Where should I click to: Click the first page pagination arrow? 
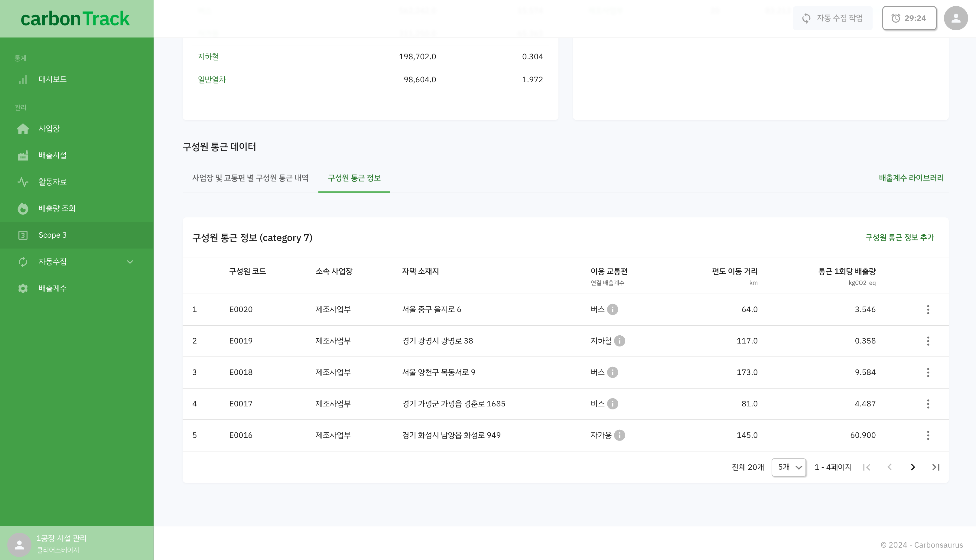point(867,467)
